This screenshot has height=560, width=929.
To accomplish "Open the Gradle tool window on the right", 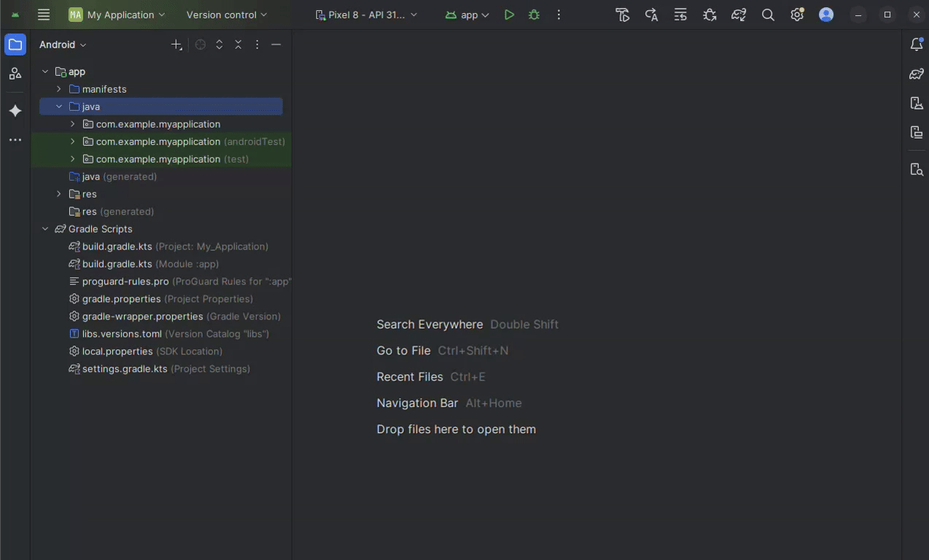I will click(x=917, y=74).
